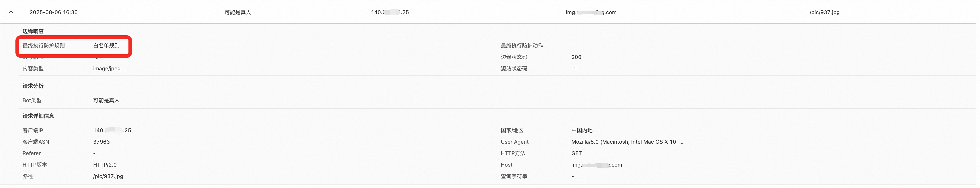Select the image/jpeg content type value
The height and width of the screenshot is (188, 980).
[x=107, y=68]
